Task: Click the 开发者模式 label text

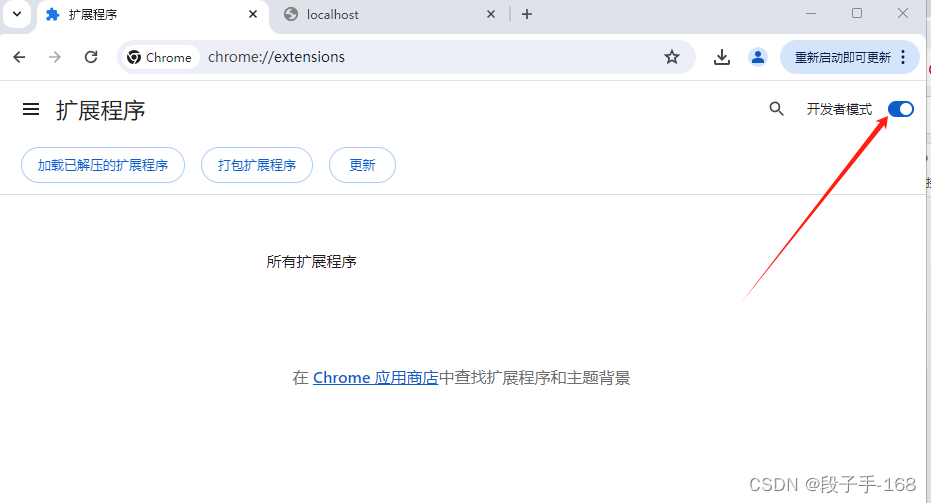Action: pos(839,109)
